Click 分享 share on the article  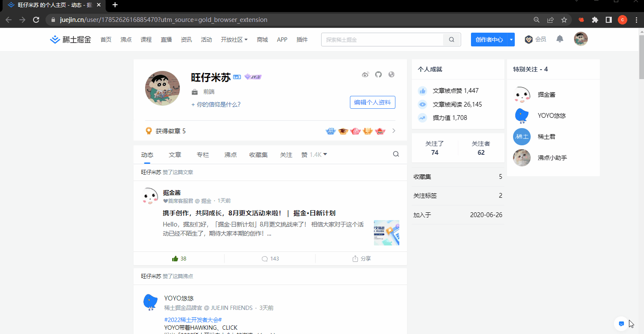click(361, 259)
